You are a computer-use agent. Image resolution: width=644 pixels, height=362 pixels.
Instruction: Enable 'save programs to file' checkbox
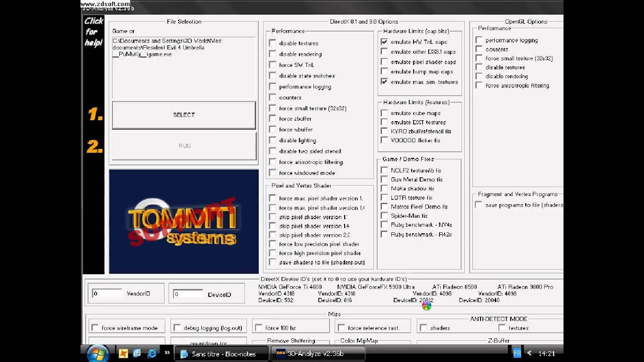point(478,205)
